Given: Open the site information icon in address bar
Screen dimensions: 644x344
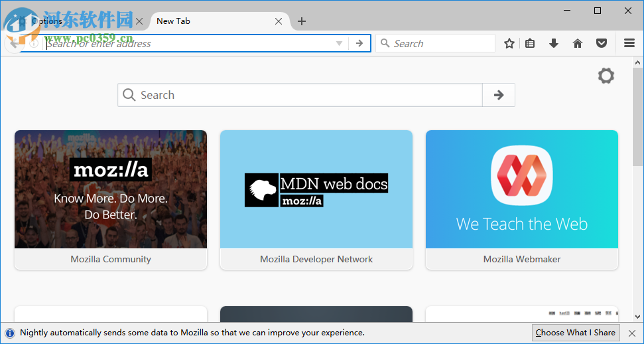Looking at the screenshot, I should click(x=34, y=43).
